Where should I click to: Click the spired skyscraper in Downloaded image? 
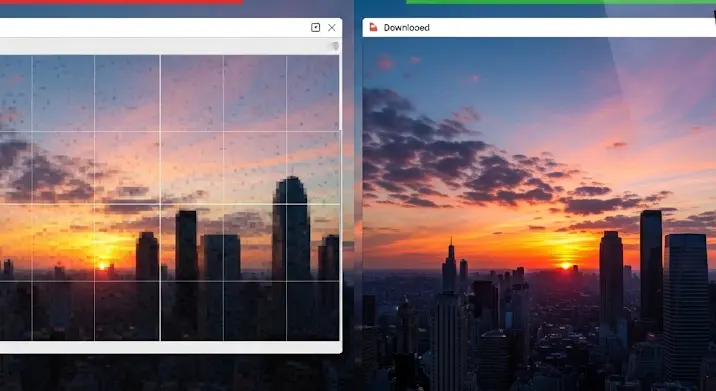[x=449, y=265]
